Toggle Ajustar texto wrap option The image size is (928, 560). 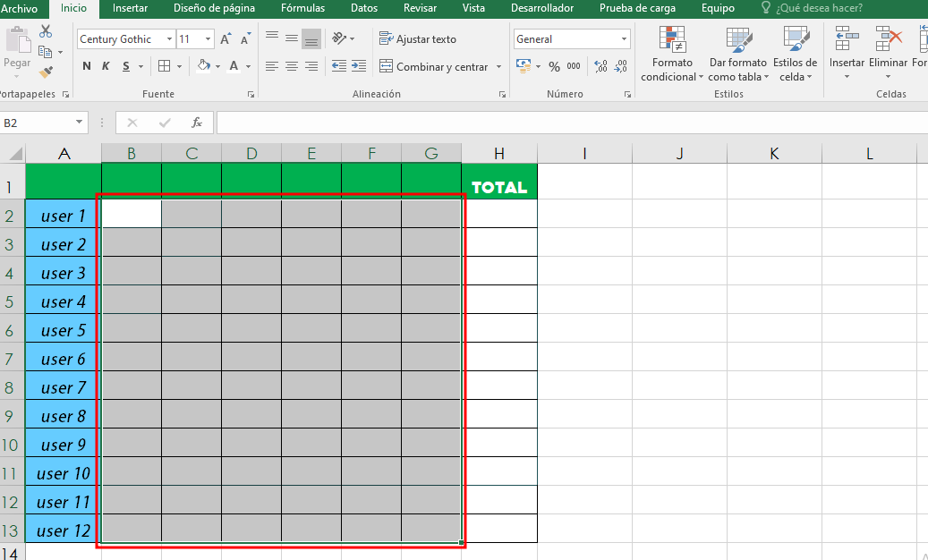[418, 39]
